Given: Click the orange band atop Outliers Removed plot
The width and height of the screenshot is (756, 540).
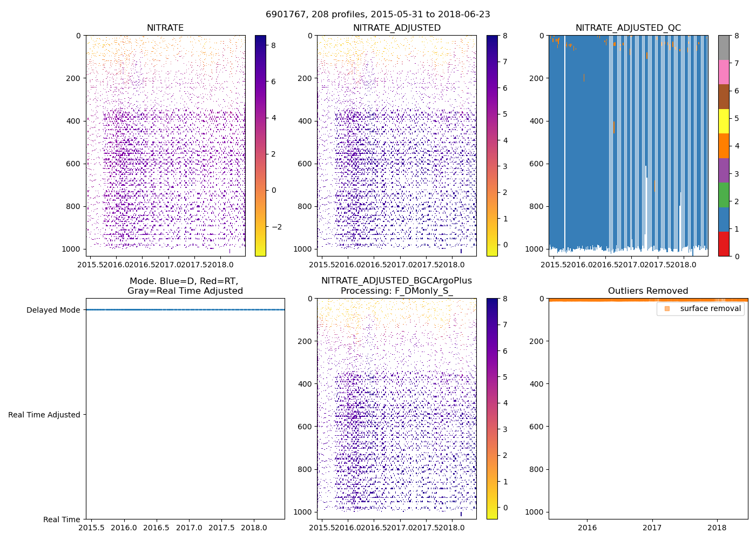Looking at the screenshot, I should pos(648,300).
